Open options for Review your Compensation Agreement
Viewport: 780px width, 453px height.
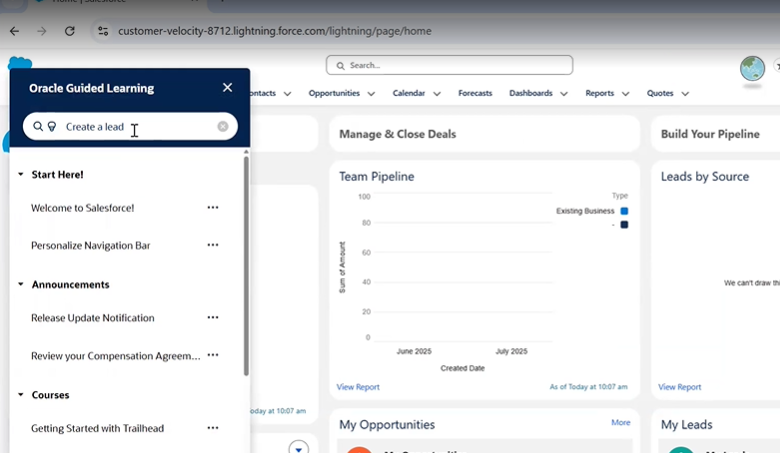[213, 355]
